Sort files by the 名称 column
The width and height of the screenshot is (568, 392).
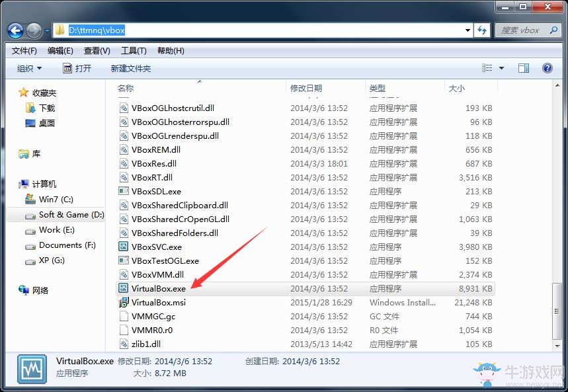[x=126, y=88]
